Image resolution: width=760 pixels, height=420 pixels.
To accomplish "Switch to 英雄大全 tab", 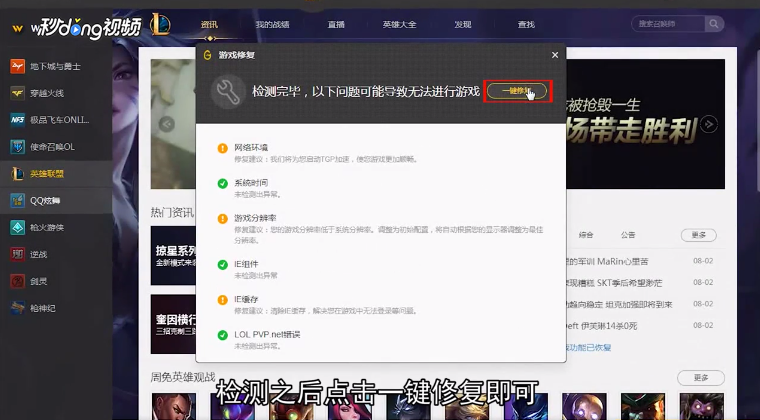I will click(399, 24).
